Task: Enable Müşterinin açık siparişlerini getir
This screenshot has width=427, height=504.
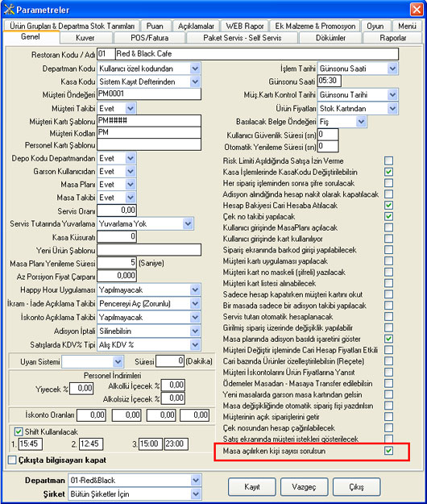Action: pyautogui.click(x=388, y=417)
